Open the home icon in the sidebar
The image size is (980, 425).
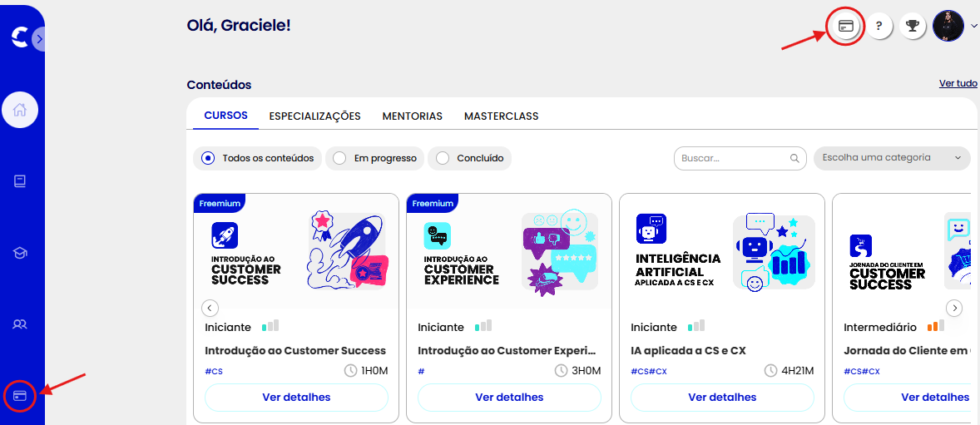(20, 110)
